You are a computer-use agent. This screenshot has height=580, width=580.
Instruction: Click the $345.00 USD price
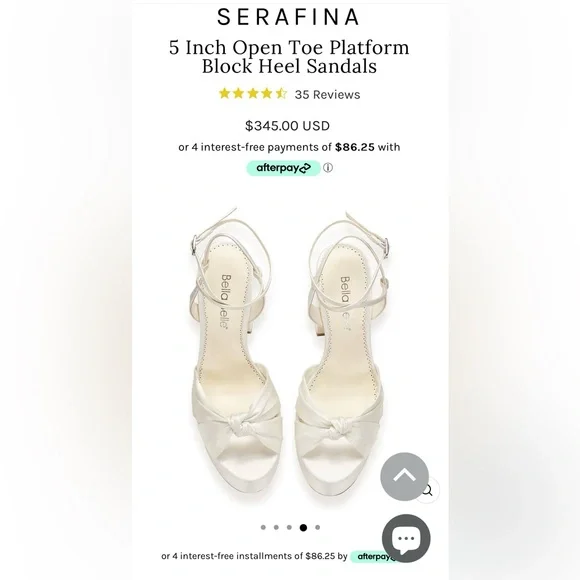(x=287, y=126)
